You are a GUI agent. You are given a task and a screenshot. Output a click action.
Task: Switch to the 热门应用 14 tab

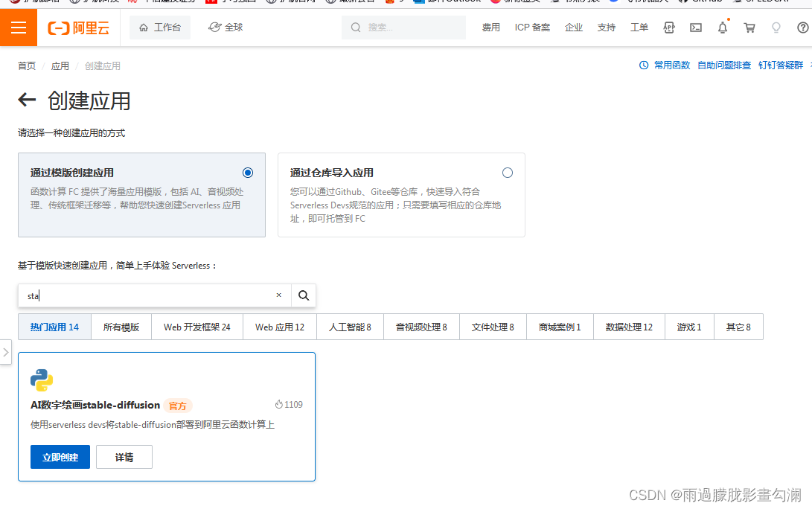54,327
